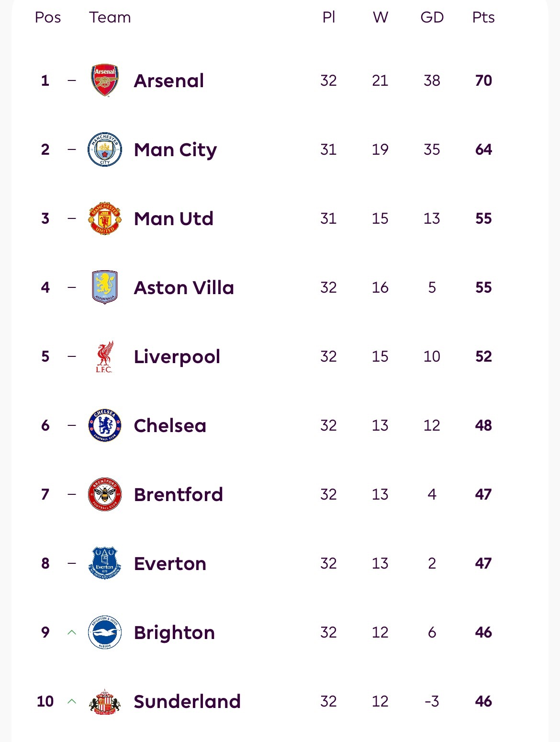Click the Arsenal club crest
This screenshot has height=742, width=560.
pos(105,80)
